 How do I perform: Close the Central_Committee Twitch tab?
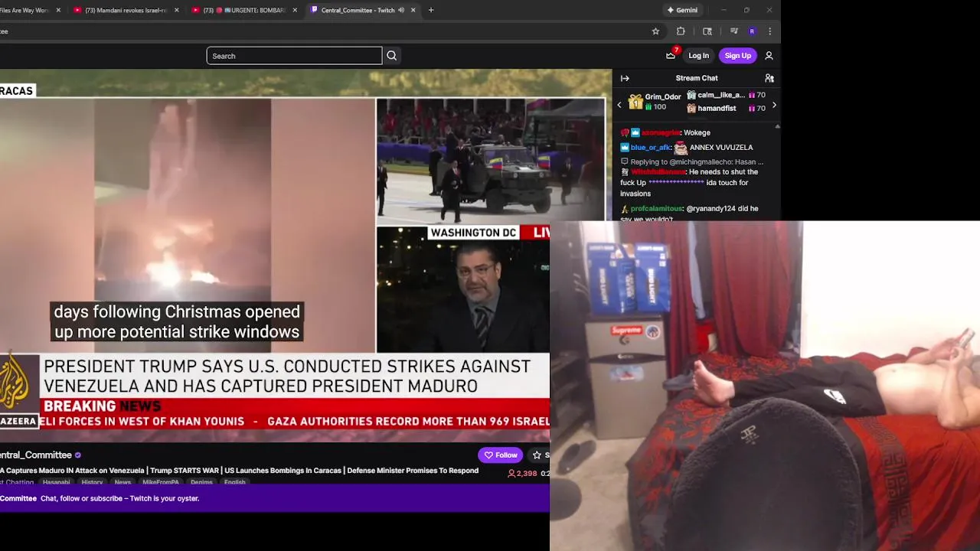413,10
